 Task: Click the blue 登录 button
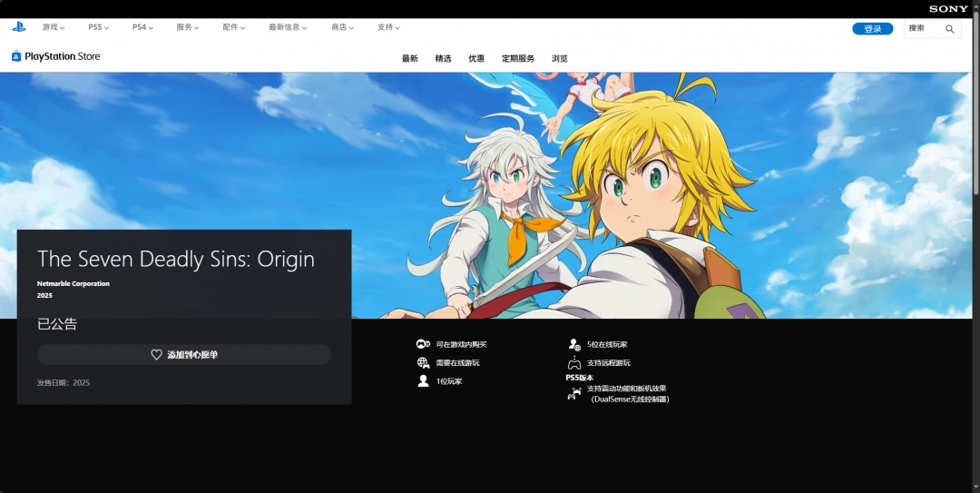click(872, 29)
